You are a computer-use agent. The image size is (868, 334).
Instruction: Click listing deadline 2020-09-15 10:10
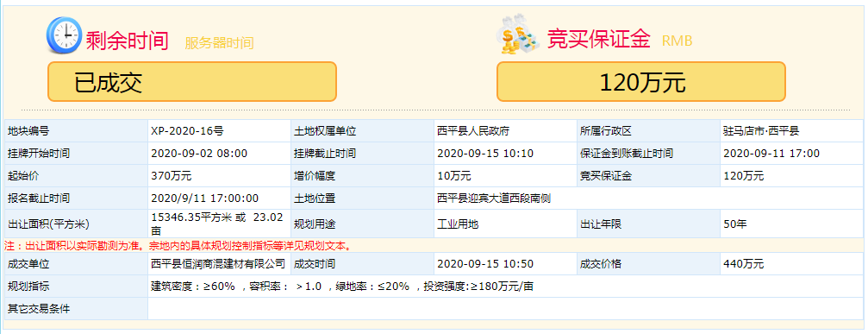coord(485,154)
